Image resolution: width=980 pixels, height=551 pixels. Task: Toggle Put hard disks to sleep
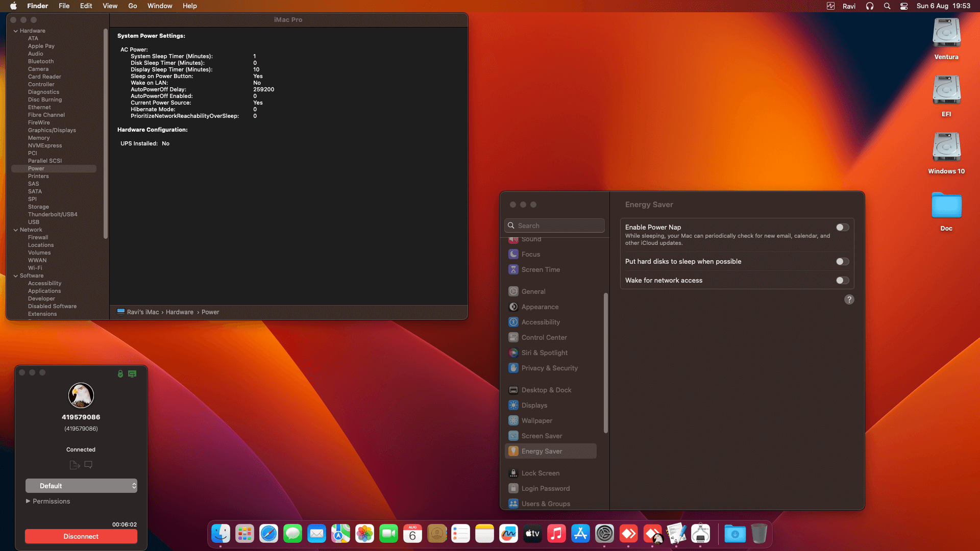843,262
